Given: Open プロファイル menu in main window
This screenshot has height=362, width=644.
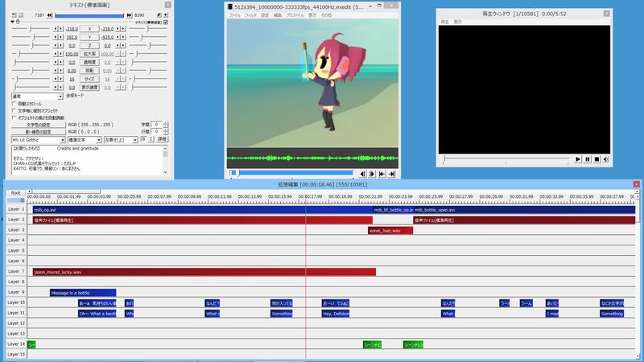Looking at the screenshot, I should coord(295,15).
